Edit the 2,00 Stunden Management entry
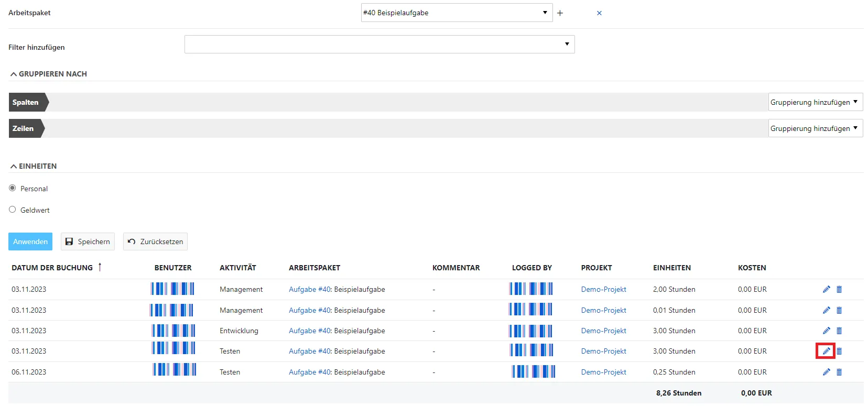 (826, 289)
